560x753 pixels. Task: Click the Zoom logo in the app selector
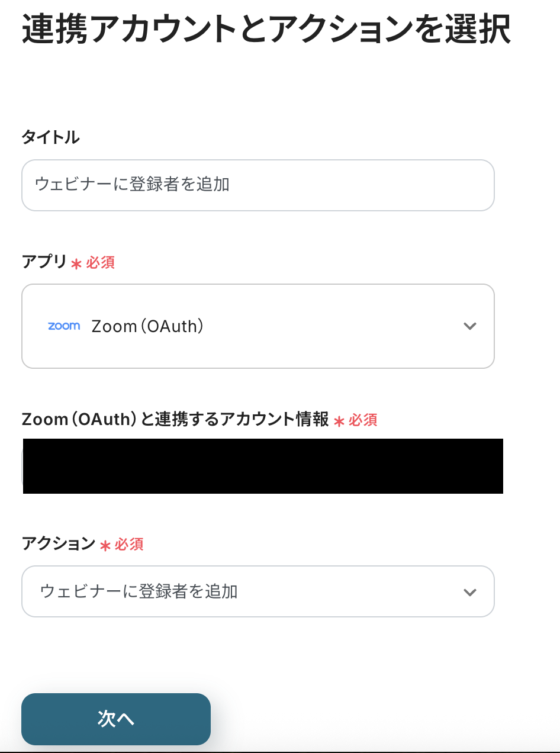point(64,326)
